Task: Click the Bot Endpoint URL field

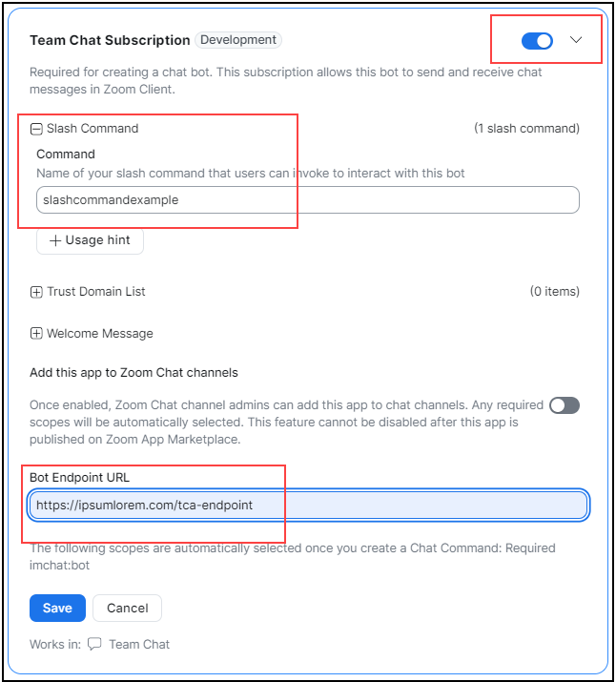Action: click(x=307, y=506)
